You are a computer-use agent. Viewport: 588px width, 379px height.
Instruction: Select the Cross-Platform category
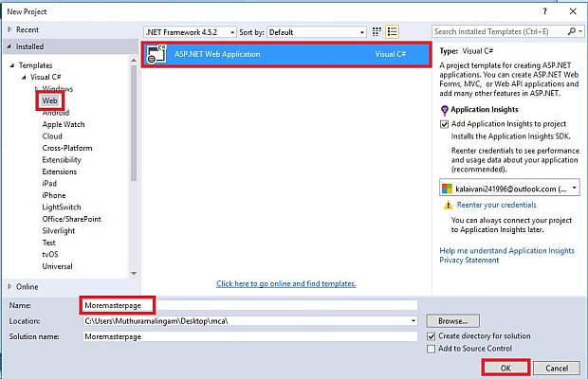(67, 148)
